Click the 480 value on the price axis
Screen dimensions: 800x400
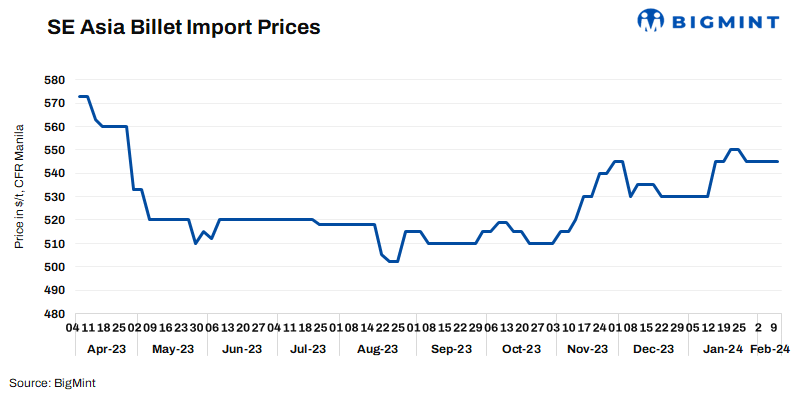(x=54, y=313)
